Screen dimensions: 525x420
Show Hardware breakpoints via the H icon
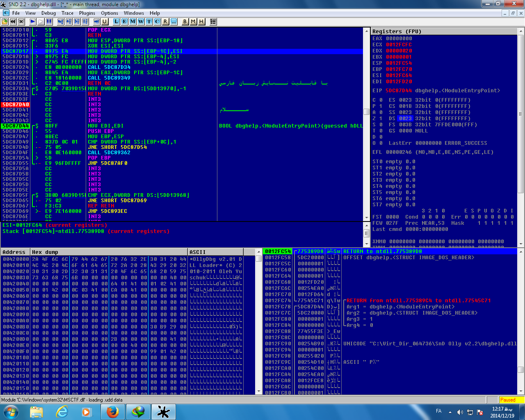[x=201, y=21]
